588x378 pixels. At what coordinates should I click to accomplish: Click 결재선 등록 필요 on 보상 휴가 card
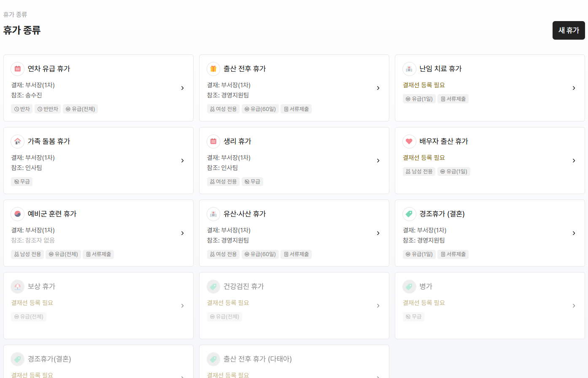[32, 303]
